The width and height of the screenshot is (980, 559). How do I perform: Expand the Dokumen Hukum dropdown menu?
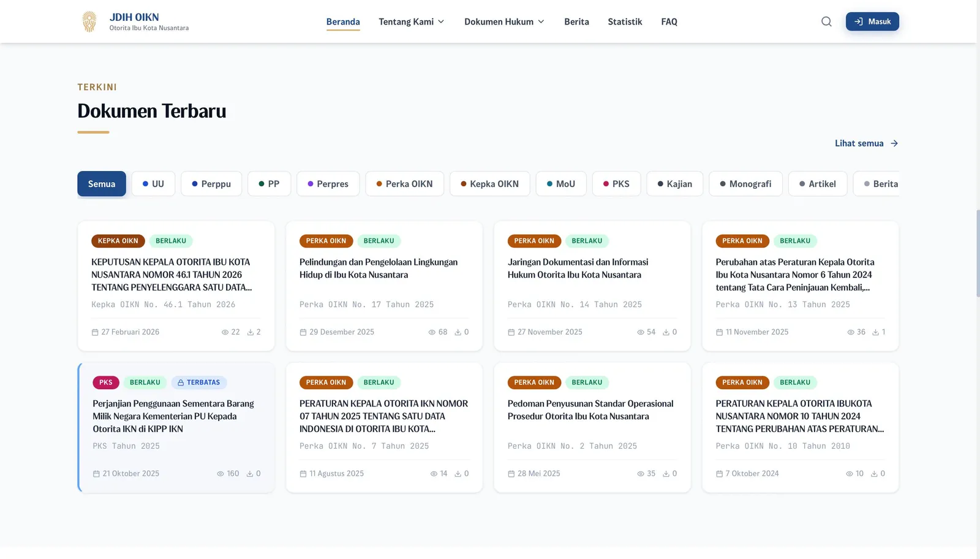[505, 21]
